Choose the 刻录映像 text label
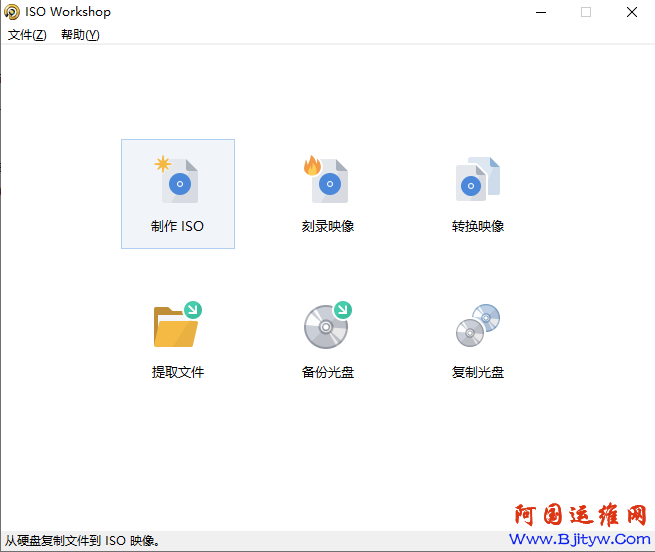Screen dimensions: 655x552 [328, 226]
